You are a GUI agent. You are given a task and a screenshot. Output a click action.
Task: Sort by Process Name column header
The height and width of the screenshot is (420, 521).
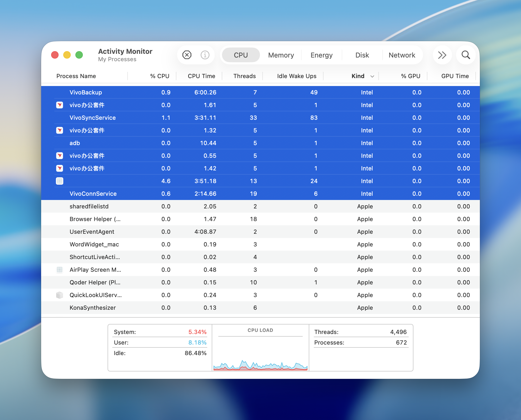[76, 76]
